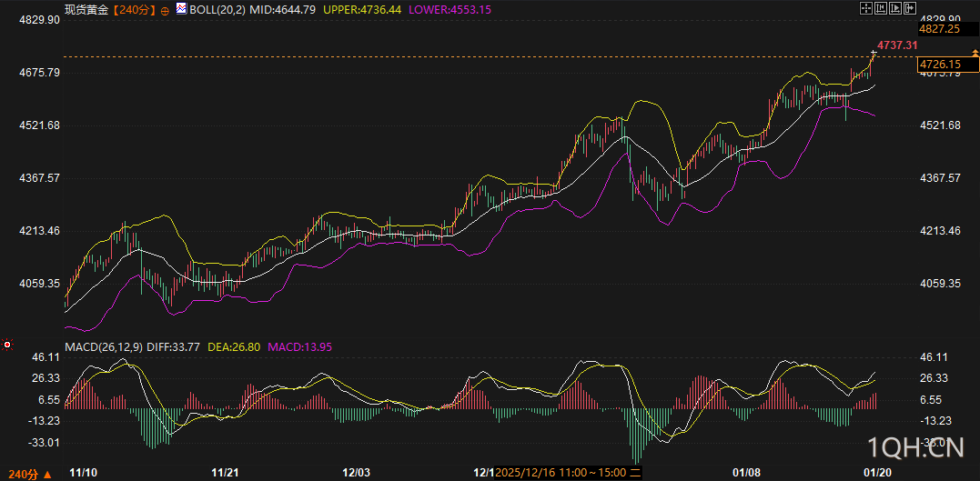The height and width of the screenshot is (481, 980).
Task: Click the shift-chart-right arrow icon
Action: pyautogui.click(x=909, y=8)
